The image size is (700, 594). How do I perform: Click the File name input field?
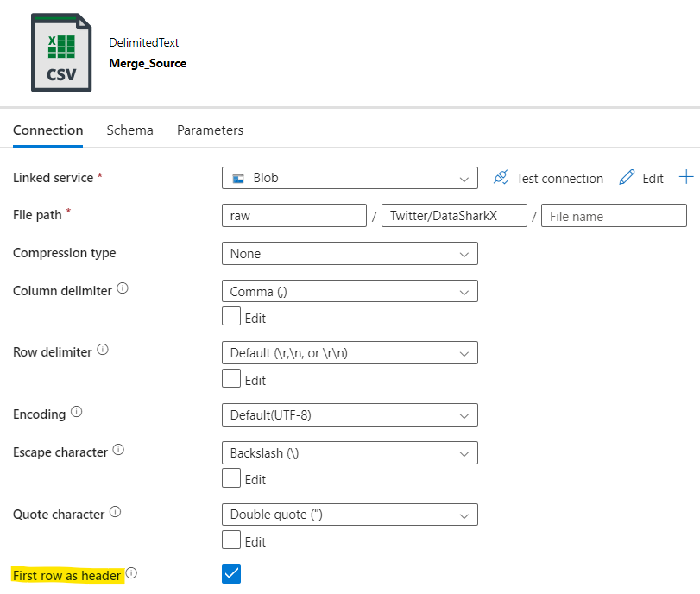point(614,216)
